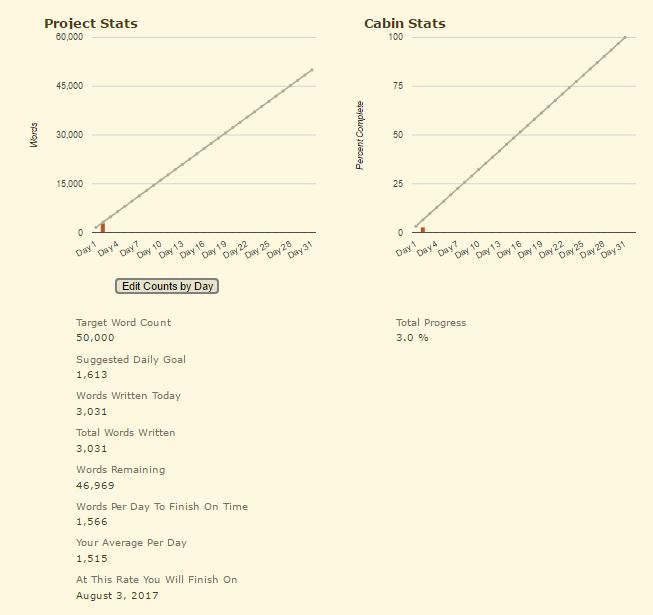This screenshot has height=615, width=653.
Task: Click the Total Words Written label
Action: tap(125, 433)
